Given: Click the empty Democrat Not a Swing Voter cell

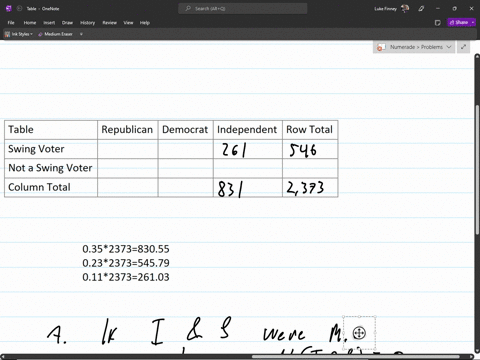Looking at the screenshot, I should click(185, 168).
